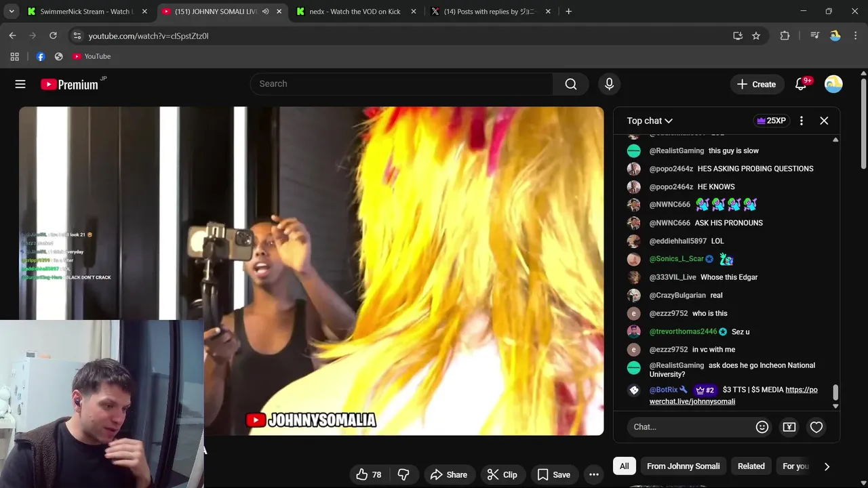Click @trevorthomas2446 'Sez u' message
Viewport: 868px width, 488px height.
point(741,331)
